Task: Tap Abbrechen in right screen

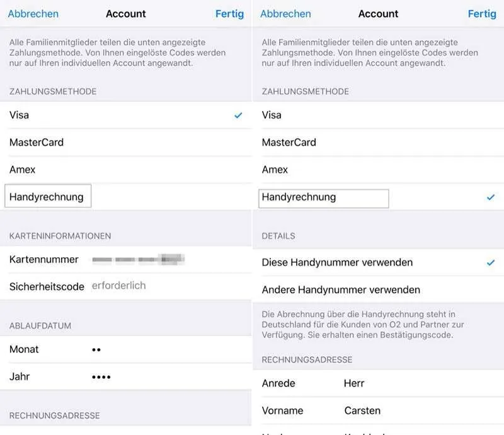Action: 286,14
